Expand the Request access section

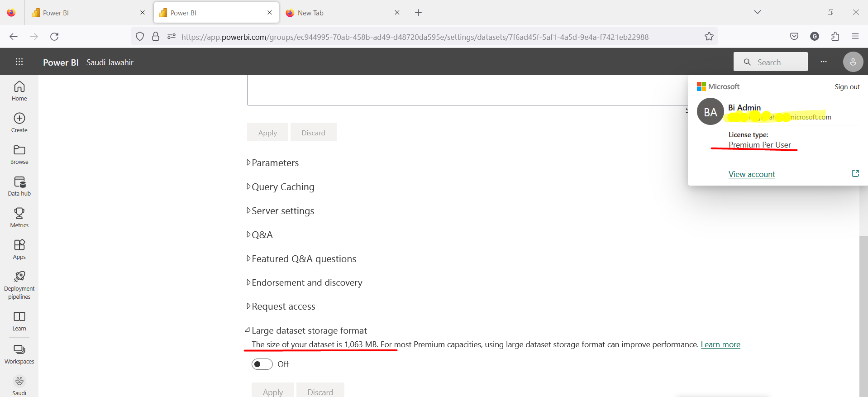coord(281,306)
